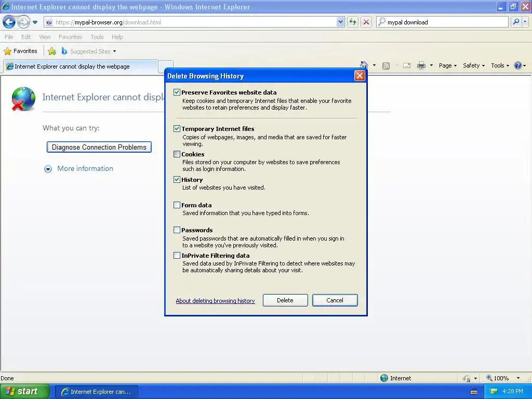Expand More information arrow icon
532x399 pixels.
pyautogui.click(x=48, y=169)
